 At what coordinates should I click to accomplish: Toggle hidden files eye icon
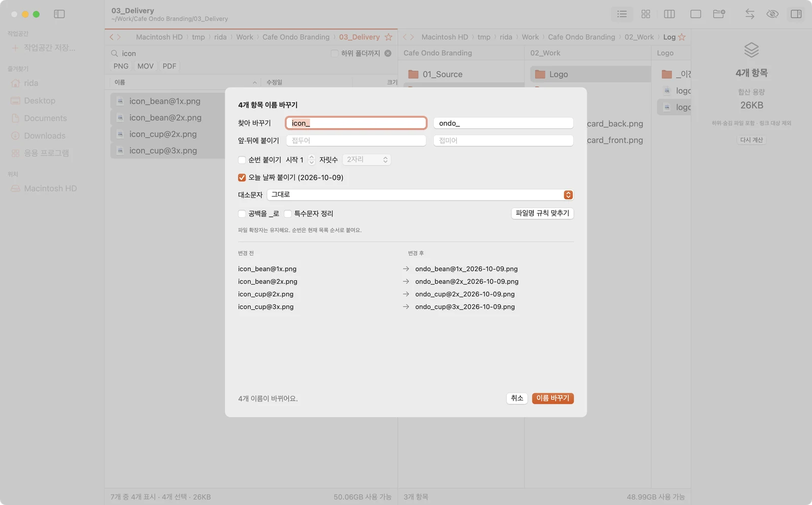coord(772,14)
